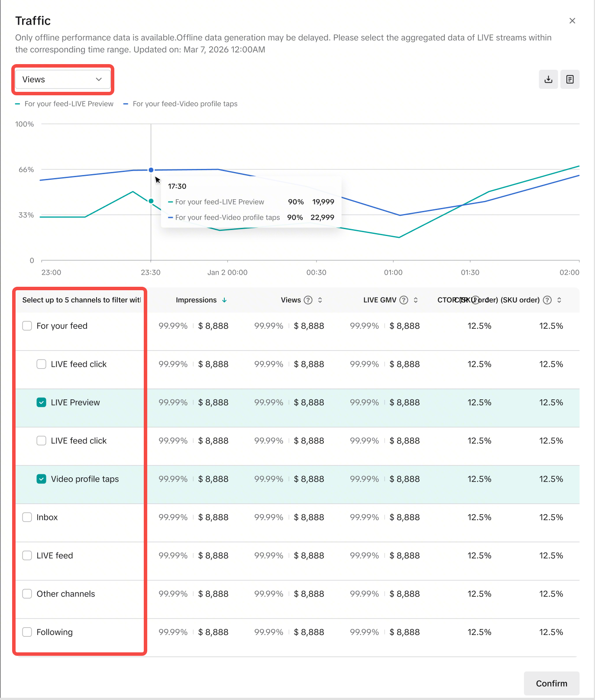Screen dimensions: 595x700
Task: Click the blue data point on the chart line
Action: pos(151,170)
